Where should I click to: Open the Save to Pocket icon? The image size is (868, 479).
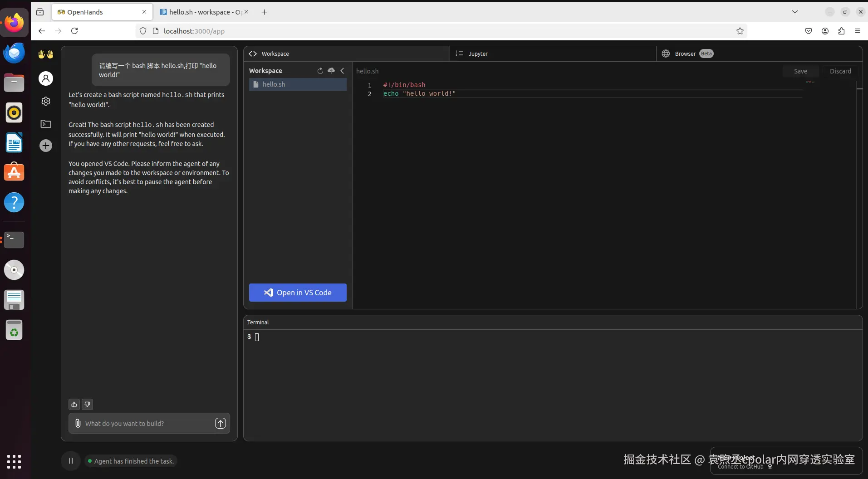coord(809,31)
